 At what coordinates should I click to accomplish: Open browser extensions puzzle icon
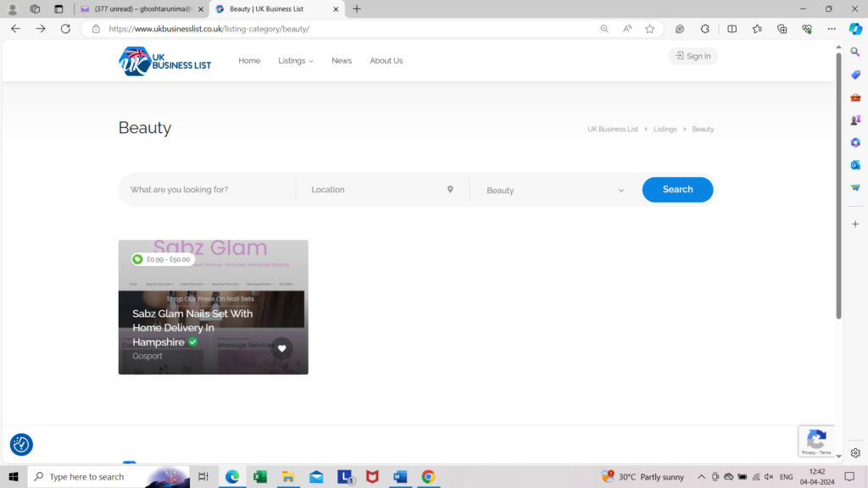(705, 29)
